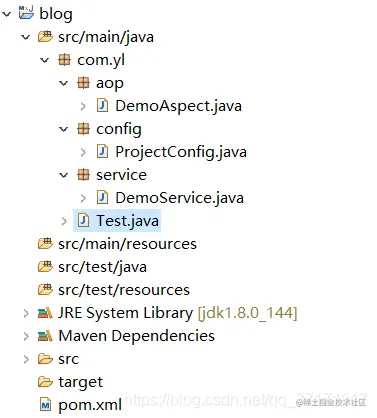Screen dimensions: 377x418
Task: Select the src/main/resources folder
Action: pos(117,244)
